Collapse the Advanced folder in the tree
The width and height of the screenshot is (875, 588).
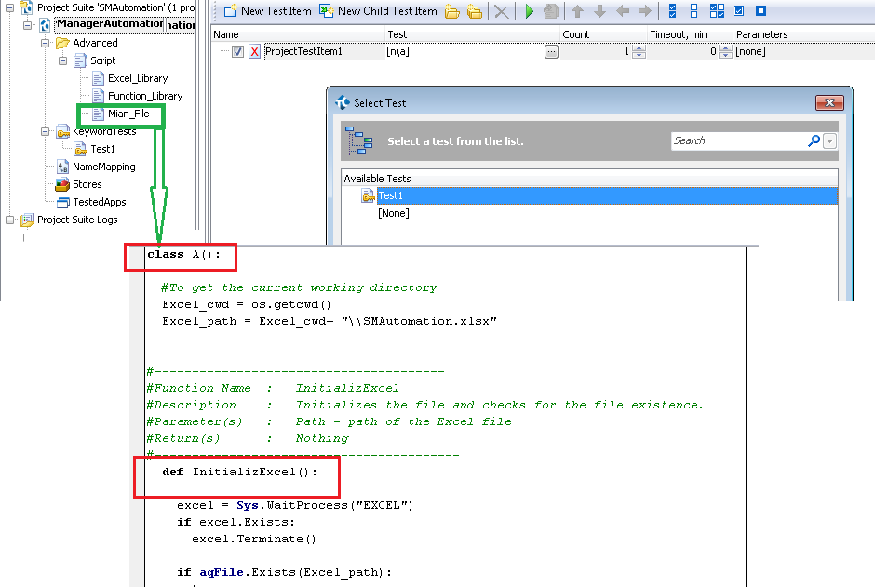pyautogui.click(x=45, y=43)
